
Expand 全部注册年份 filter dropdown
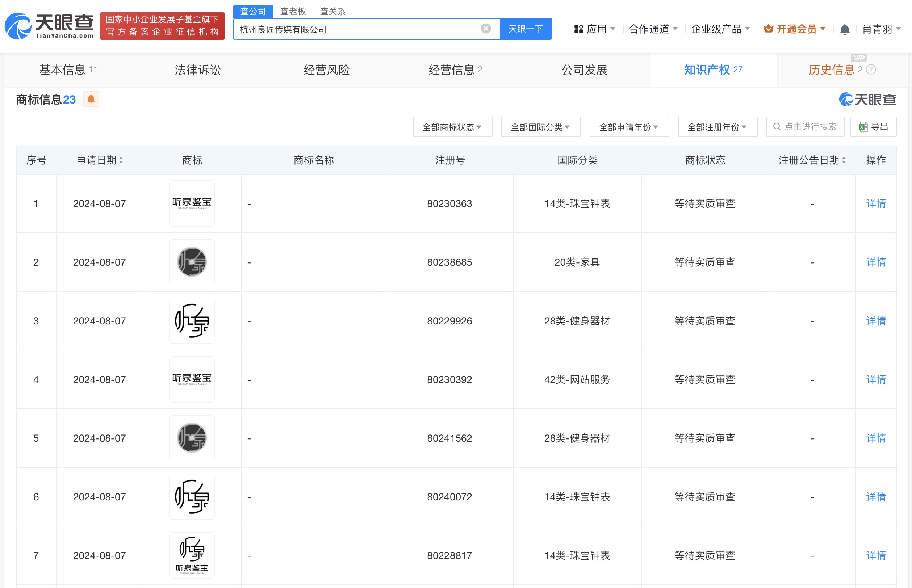point(718,127)
